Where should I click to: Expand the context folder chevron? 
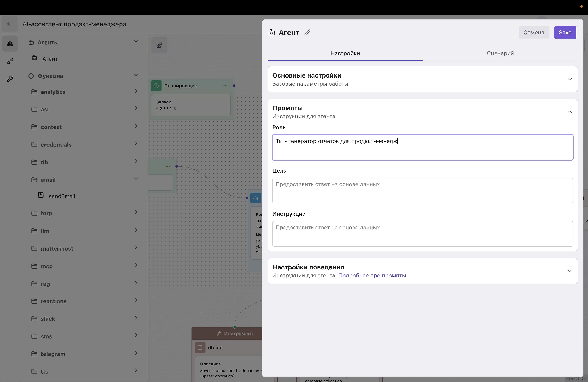136,126
